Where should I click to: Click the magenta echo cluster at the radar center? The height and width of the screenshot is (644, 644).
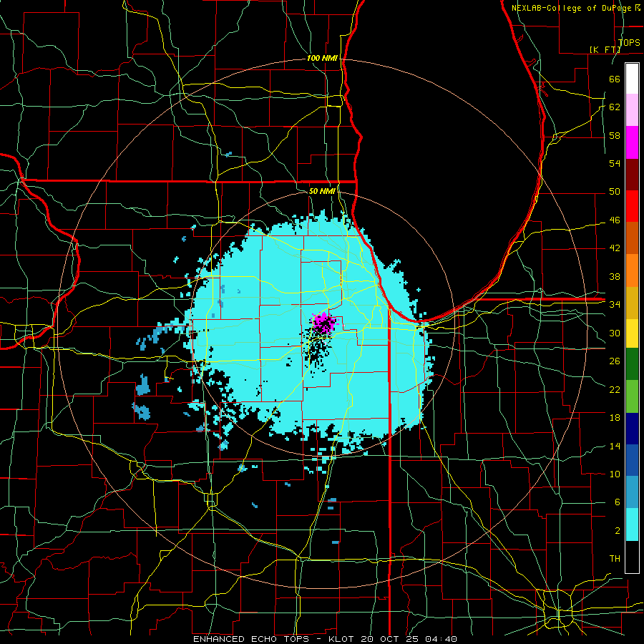(324, 323)
